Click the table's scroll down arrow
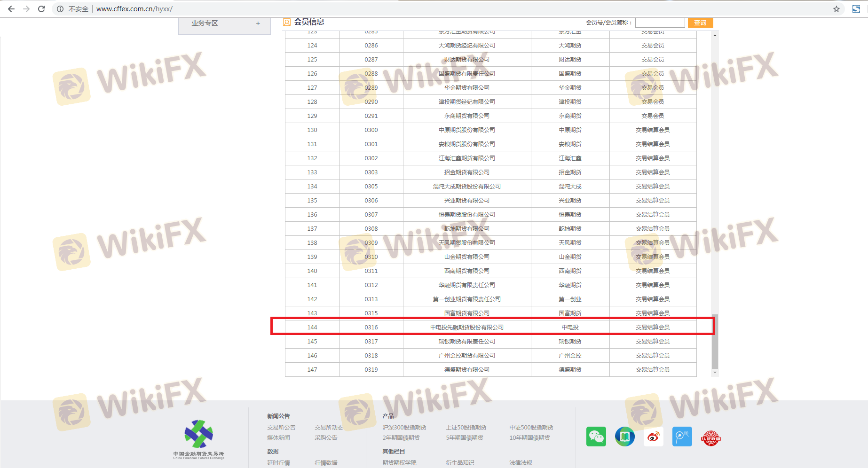Image resolution: width=868 pixels, height=468 pixels. (x=715, y=373)
